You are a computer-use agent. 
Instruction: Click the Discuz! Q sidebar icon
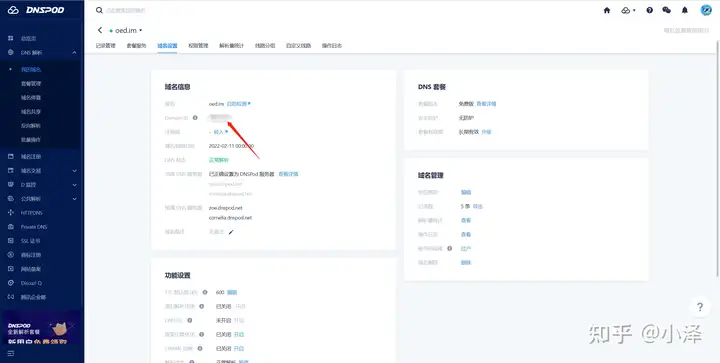(x=11, y=283)
